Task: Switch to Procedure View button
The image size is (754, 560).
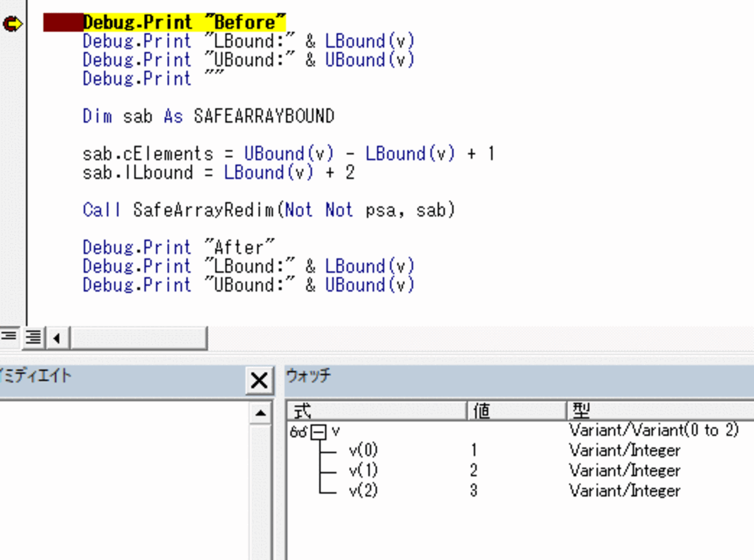Action: click(9, 337)
